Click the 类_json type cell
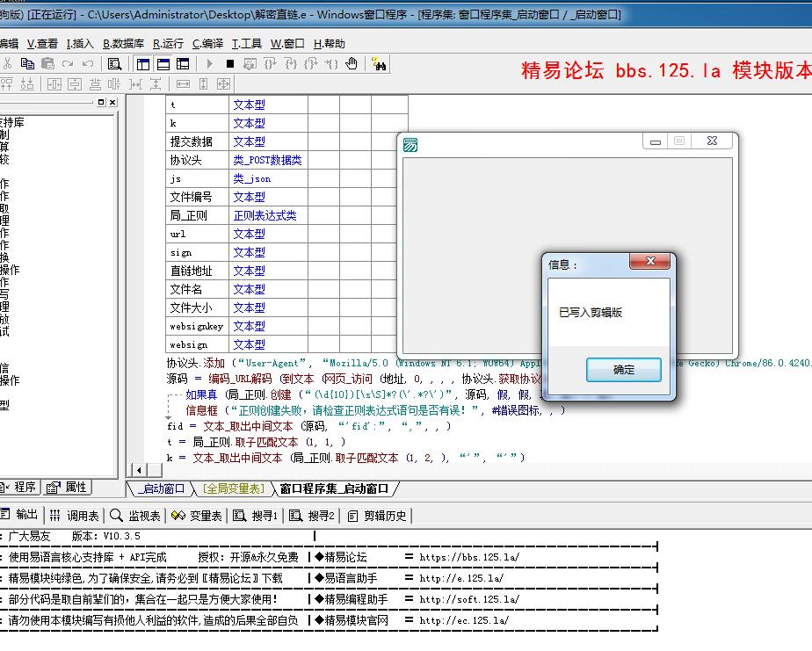Image resolution: width=812 pixels, height=651 pixels. pyautogui.click(x=268, y=178)
